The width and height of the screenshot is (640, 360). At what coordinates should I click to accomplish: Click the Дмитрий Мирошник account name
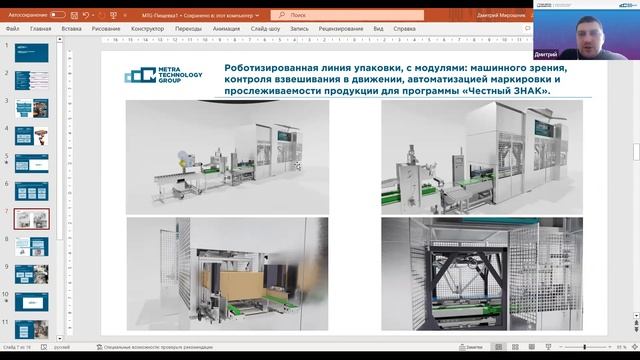pyautogui.click(x=501, y=15)
